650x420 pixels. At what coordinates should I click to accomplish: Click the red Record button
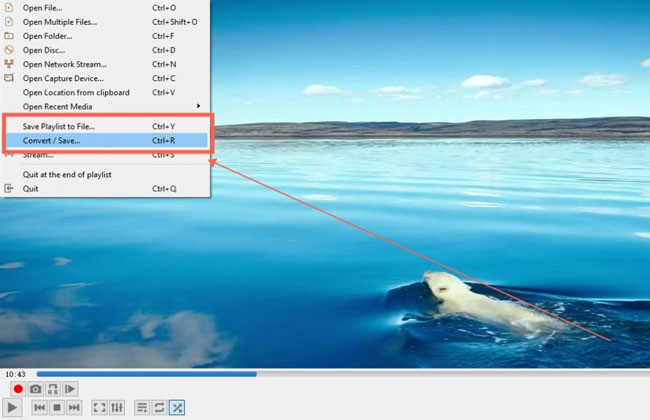coord(18,389)
